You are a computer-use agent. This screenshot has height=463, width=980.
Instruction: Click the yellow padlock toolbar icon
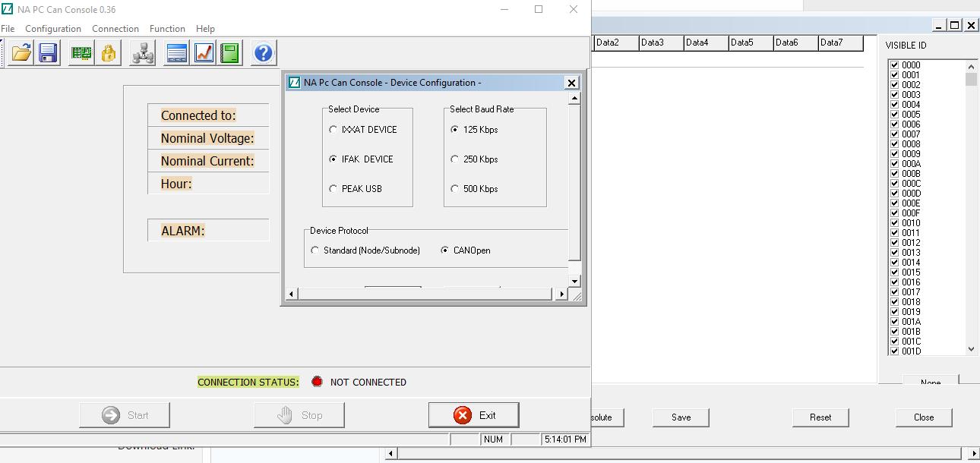[x=109, y=53]
